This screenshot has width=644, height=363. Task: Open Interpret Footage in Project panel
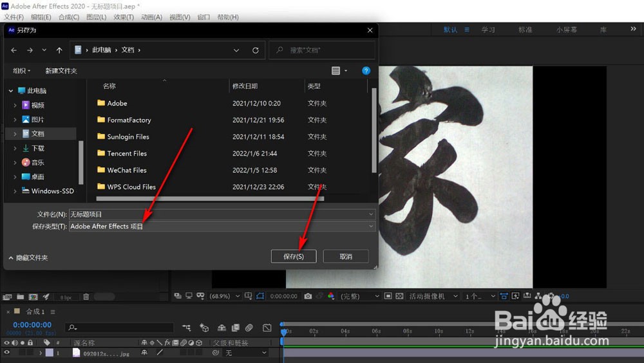tap(7, 297)
